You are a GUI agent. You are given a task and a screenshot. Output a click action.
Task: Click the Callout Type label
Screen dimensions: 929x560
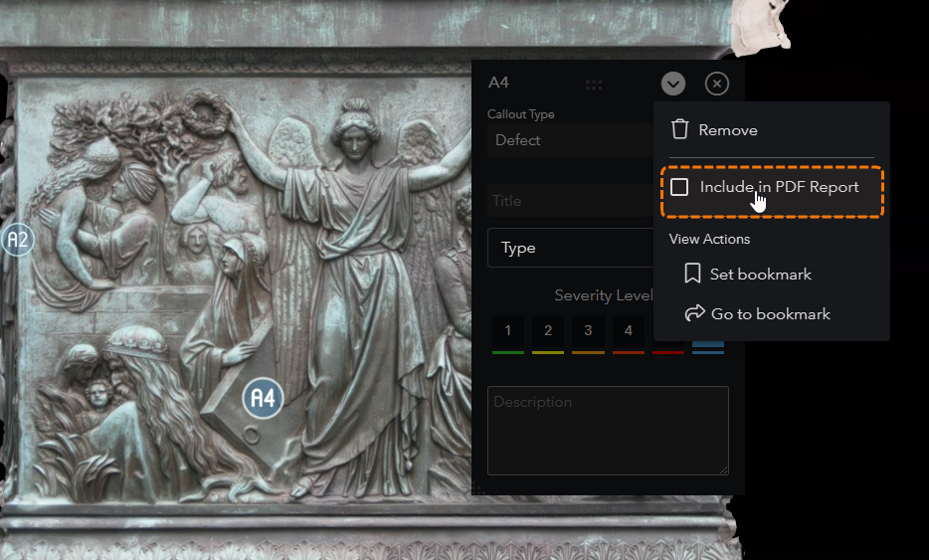(x=521, y=114)
